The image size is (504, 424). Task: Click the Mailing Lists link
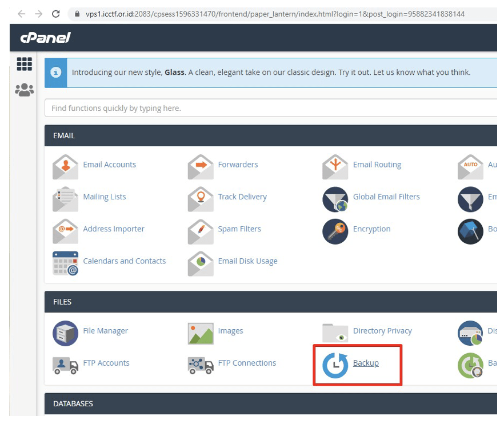click(105, 197)
